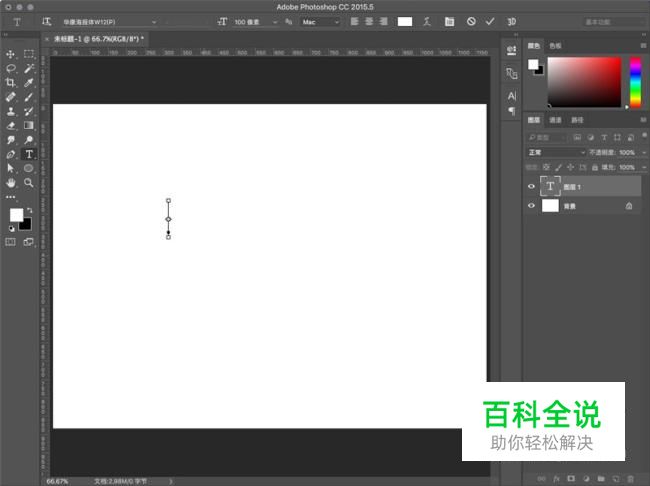650x486 pixels.
Task: Switch to the 通道 channels tab
Action: pyautogui.click(x=555, y=120)
